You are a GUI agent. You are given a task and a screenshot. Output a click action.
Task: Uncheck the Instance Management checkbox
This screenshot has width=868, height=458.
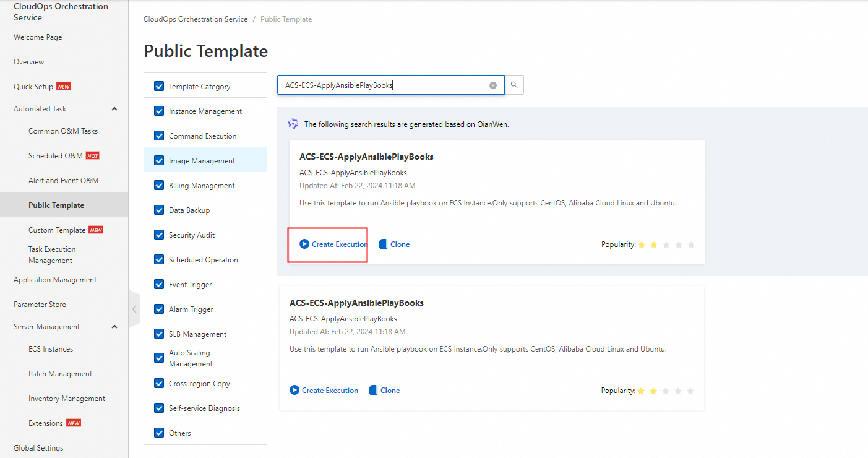(x=159, y=111)
